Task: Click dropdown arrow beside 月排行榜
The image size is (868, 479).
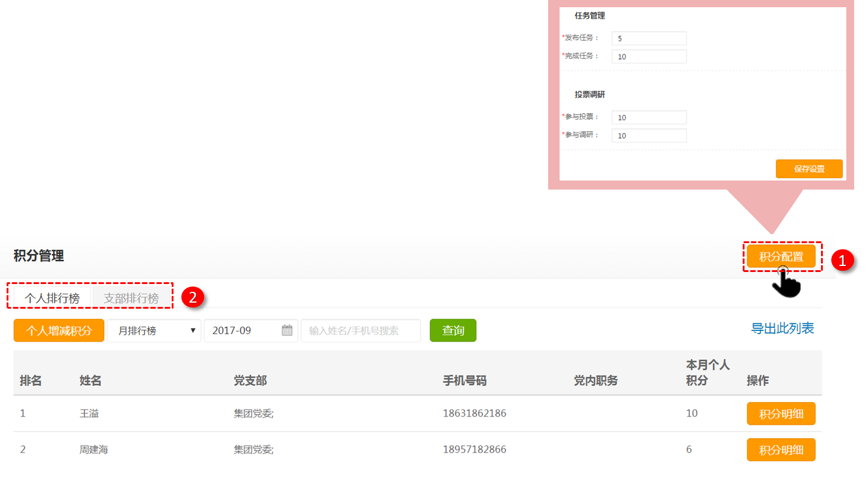Action: (193, 330)
